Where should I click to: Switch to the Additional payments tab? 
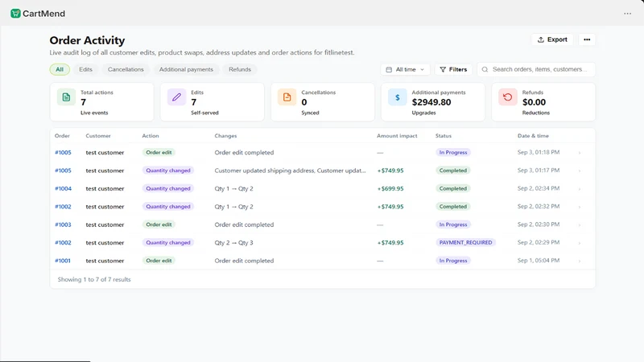(x=186, y=69)
